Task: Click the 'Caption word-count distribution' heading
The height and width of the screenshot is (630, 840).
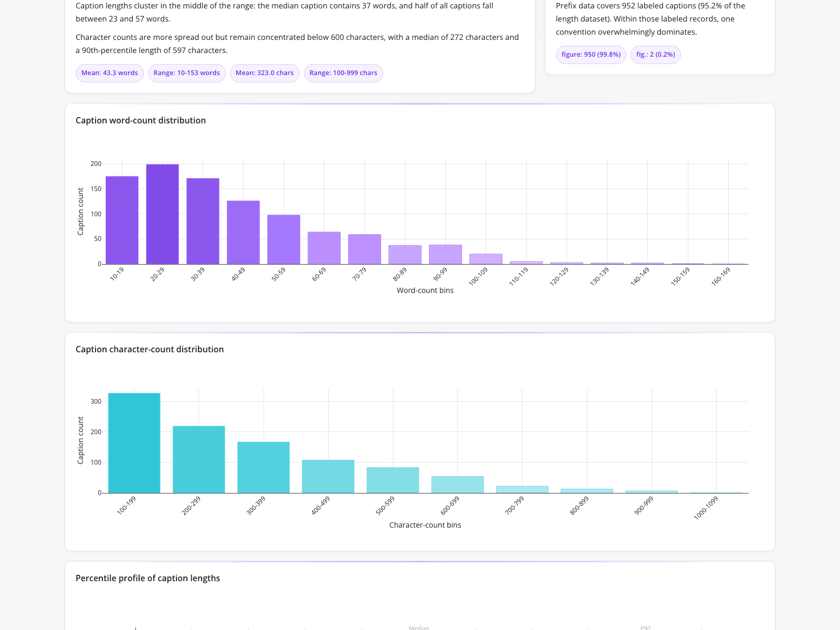Action: click(x=141, y=120)
